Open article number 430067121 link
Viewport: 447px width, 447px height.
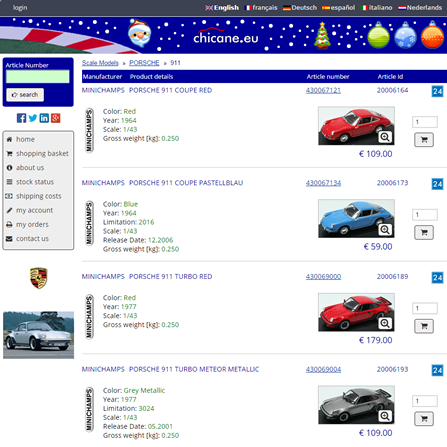click(x=323, y=90)
